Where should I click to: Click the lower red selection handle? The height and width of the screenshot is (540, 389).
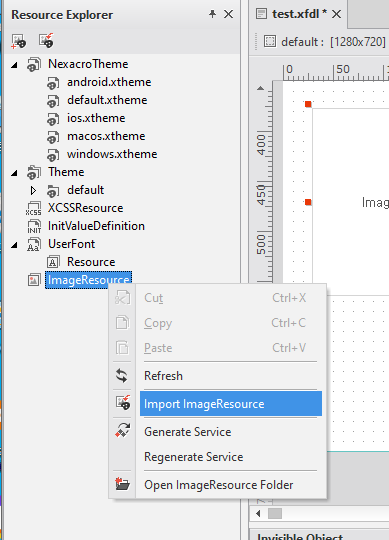click(308, 202)
